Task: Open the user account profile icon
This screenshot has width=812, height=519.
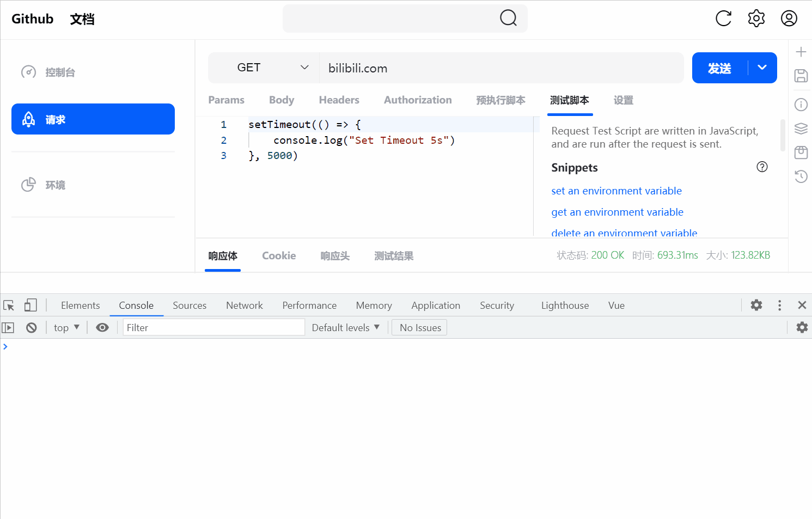Action: (789, 19)
